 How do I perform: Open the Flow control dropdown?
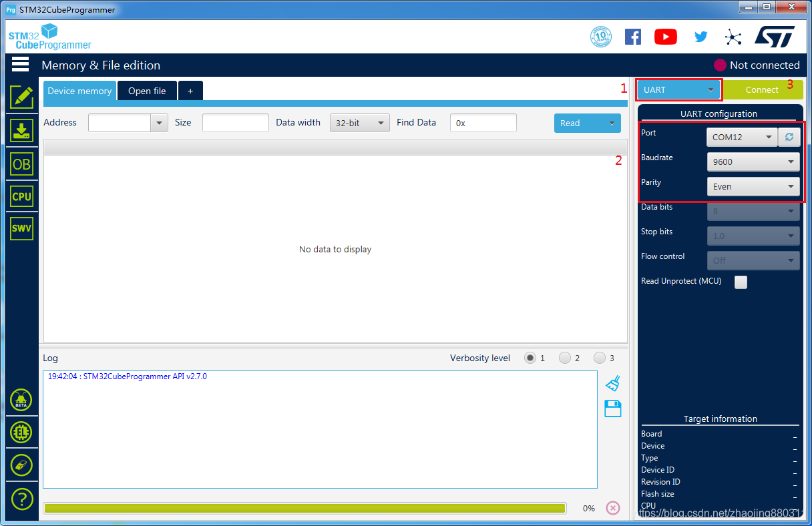pyautogui.click(x=753, y=260)
